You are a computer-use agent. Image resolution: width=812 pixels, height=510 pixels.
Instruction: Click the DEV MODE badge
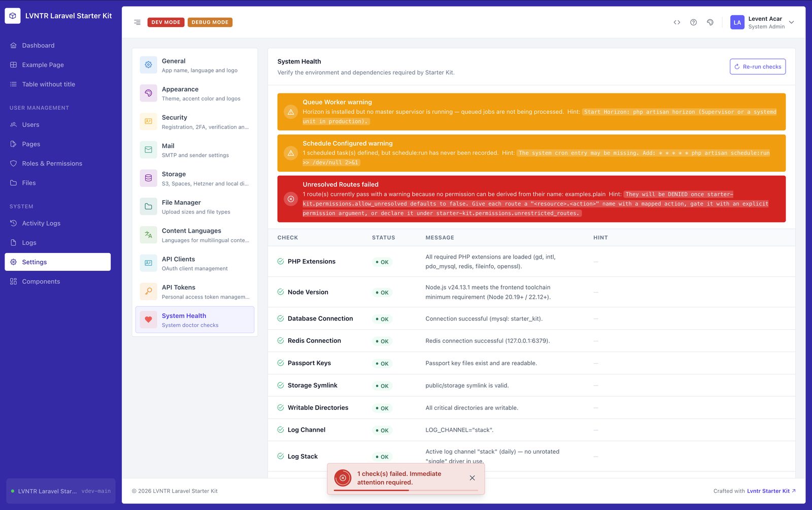(x=166, y=22)
